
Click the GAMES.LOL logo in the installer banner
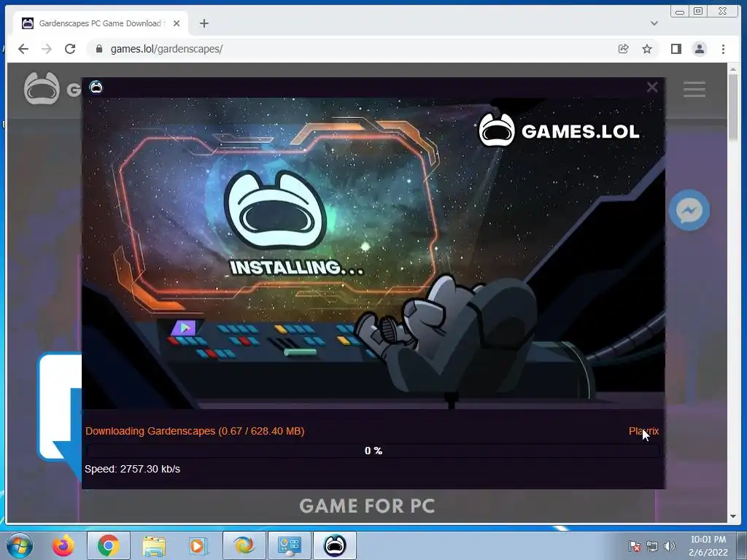(559, 130)
